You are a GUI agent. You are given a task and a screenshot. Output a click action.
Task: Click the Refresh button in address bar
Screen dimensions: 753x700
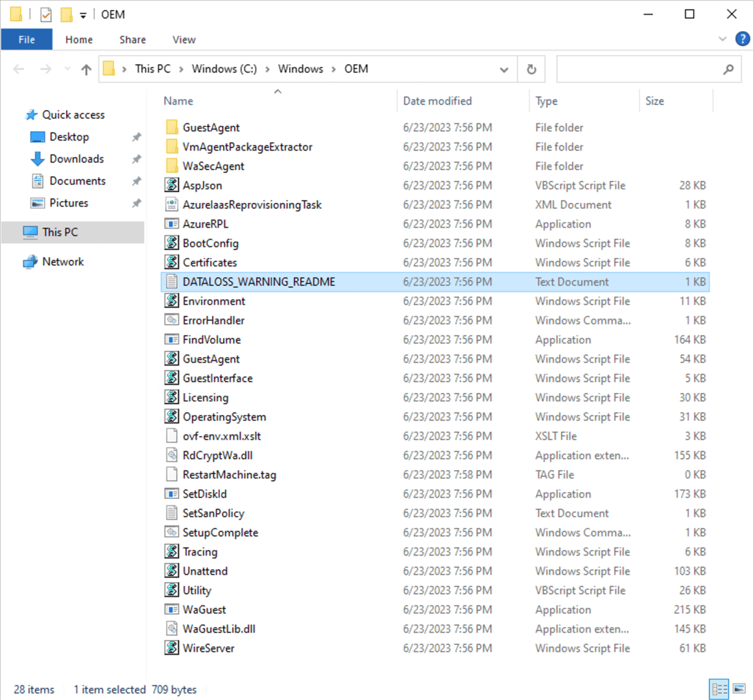tap(531, 69)
